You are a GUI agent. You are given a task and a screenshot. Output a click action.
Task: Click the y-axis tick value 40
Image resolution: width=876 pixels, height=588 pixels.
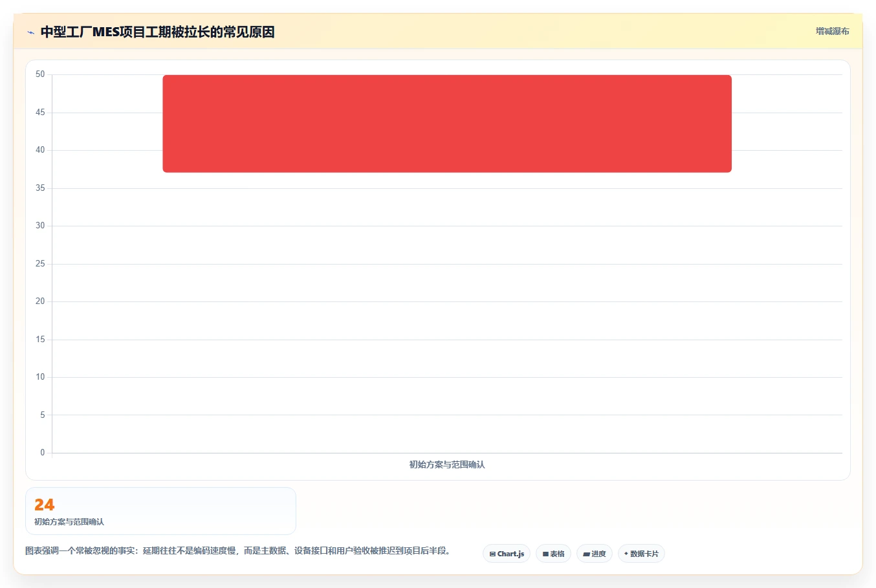pos(40,150)
